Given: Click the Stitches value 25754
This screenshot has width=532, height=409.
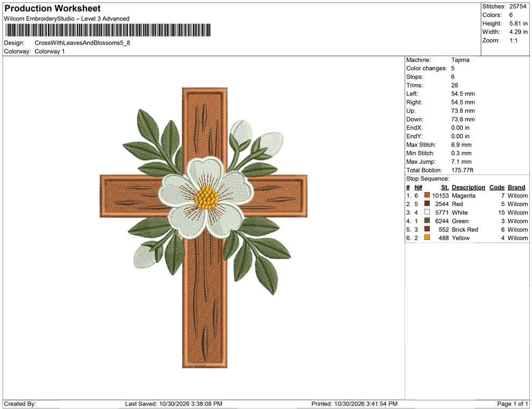Looking at the screenshot, I should pos(517,6).
